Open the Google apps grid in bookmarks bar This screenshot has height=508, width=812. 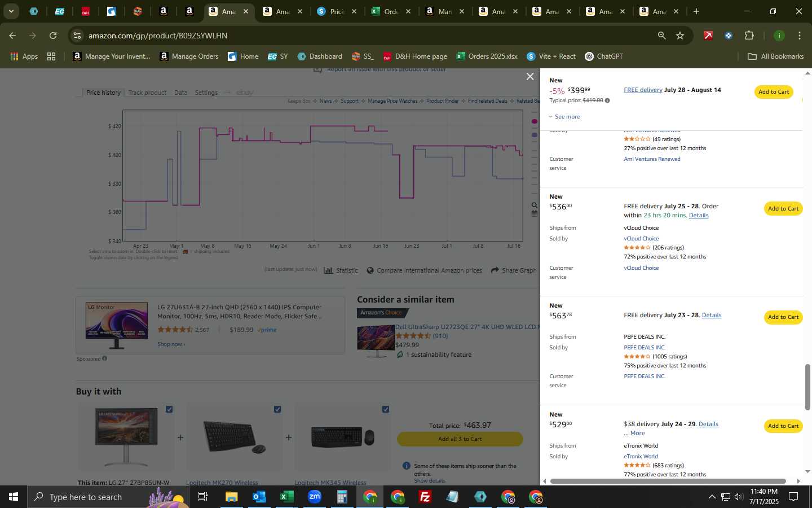click(x=51, y=56)
